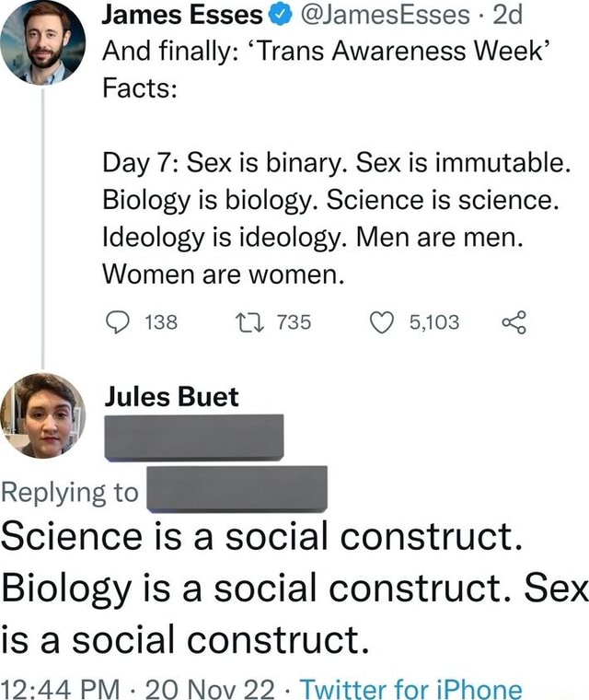Viewport: 589px width, 700px height.
Task: Click the redacted handle below Jules Buet
Action: pos(193,437)
